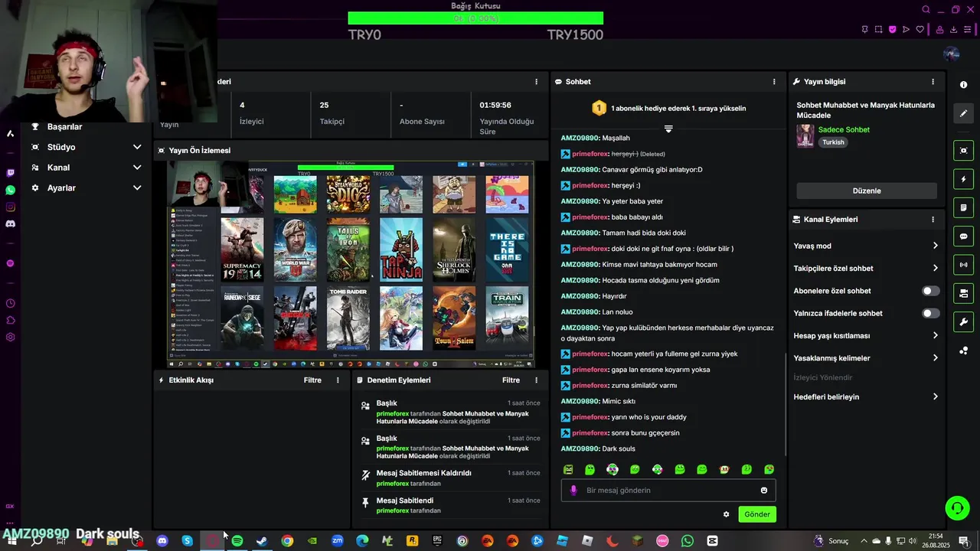Toggle the wrench channel actions icon

(x=963, y=321)
